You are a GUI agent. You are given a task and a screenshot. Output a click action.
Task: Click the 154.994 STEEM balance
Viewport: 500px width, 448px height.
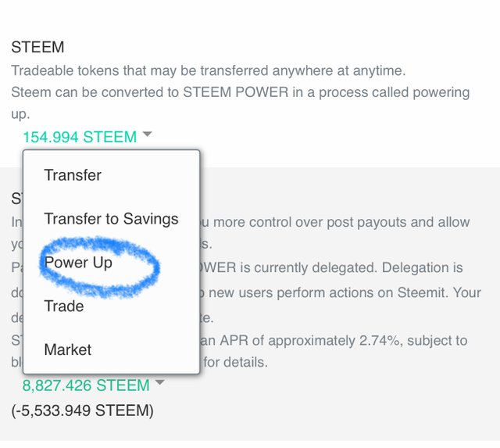(x=80, y=137)
